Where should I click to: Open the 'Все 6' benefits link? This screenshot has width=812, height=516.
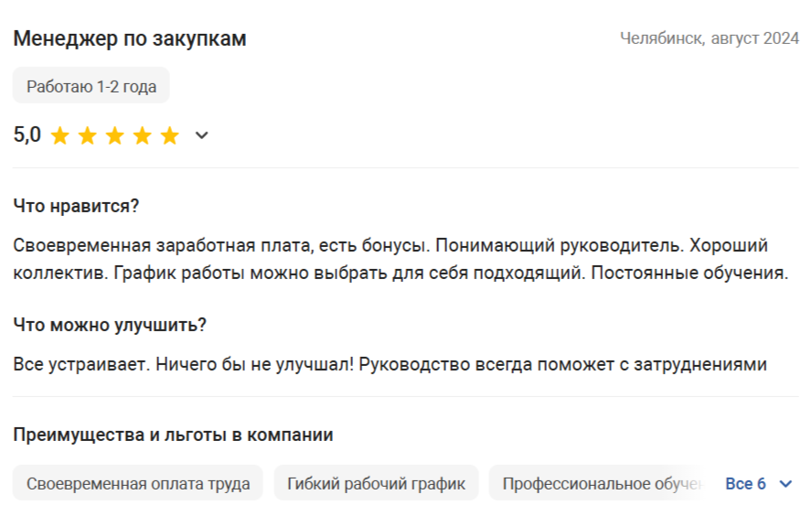click(746, 483)
